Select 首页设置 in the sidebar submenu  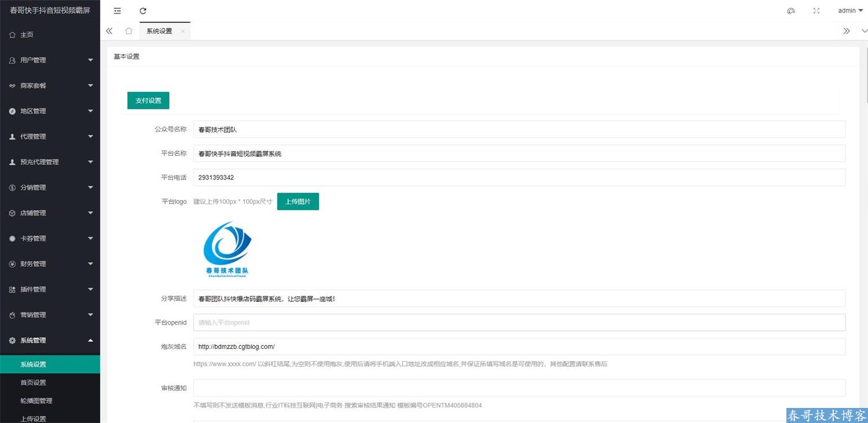pos(33,382)
